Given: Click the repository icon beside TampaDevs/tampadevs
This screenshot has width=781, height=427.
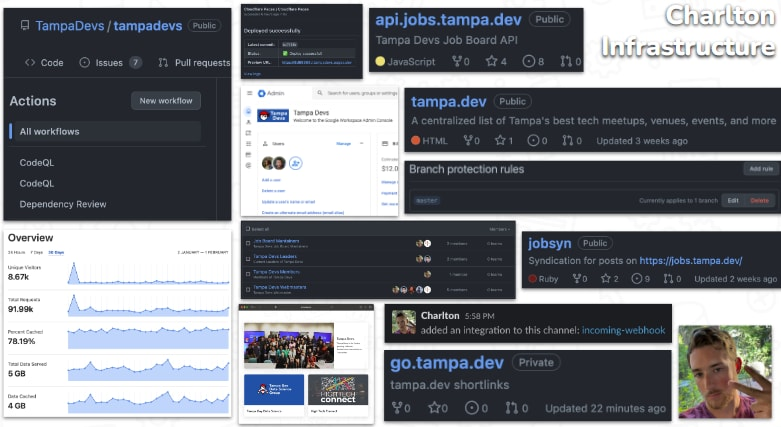Looking at the screenshot, I should point(23,26).
